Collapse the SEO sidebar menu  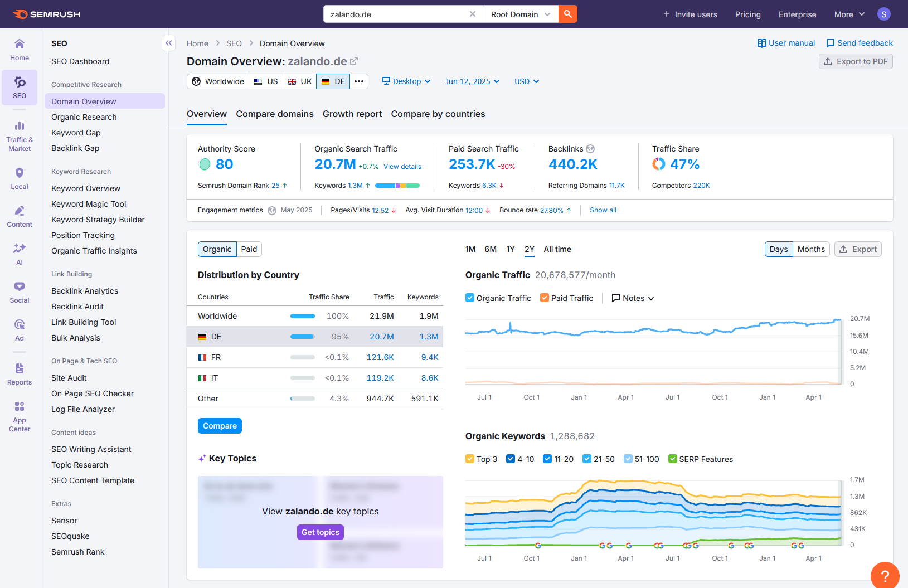coord(168,43)
